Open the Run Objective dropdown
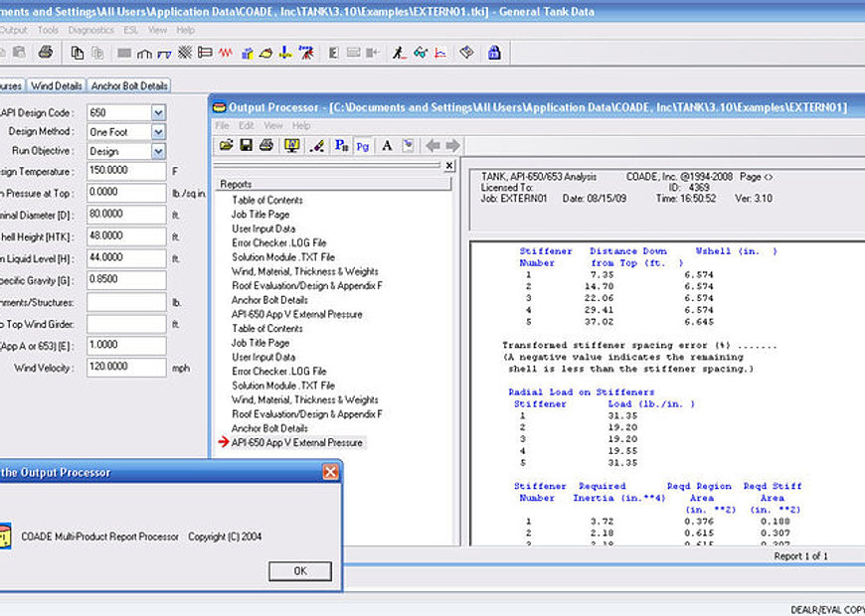Viewport: 865px width, 616px height. pos(158,151)
